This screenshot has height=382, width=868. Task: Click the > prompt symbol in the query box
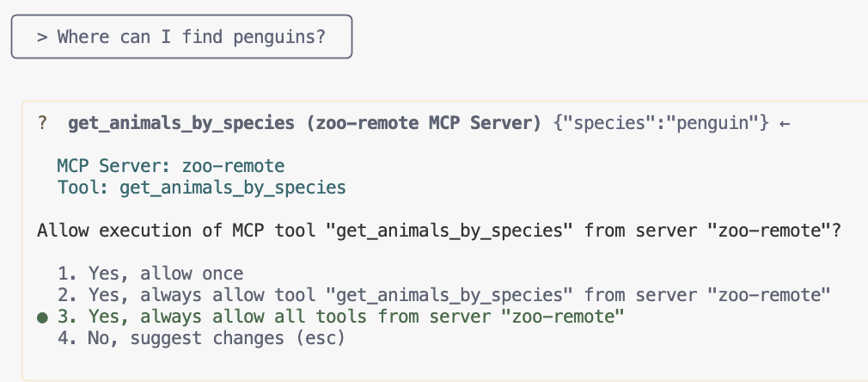tap(40, 37)
